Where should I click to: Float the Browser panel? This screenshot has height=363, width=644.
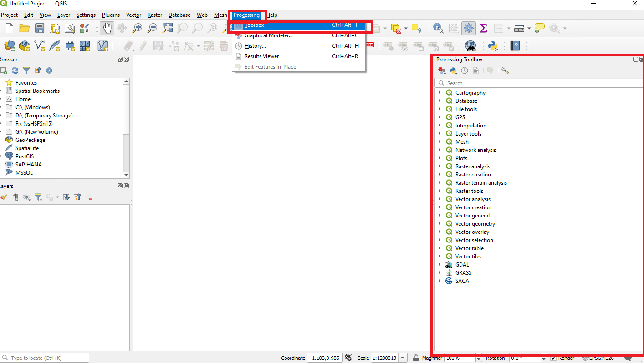click(x=120, y=60)
